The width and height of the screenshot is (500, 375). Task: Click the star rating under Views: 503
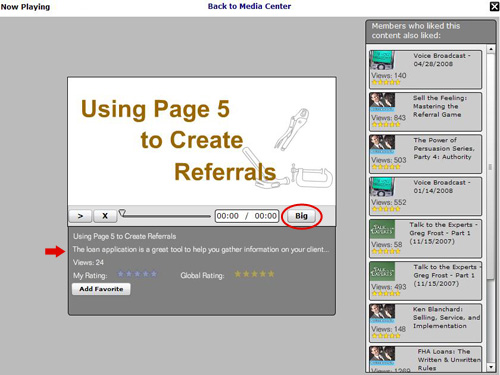pos(386,167)
